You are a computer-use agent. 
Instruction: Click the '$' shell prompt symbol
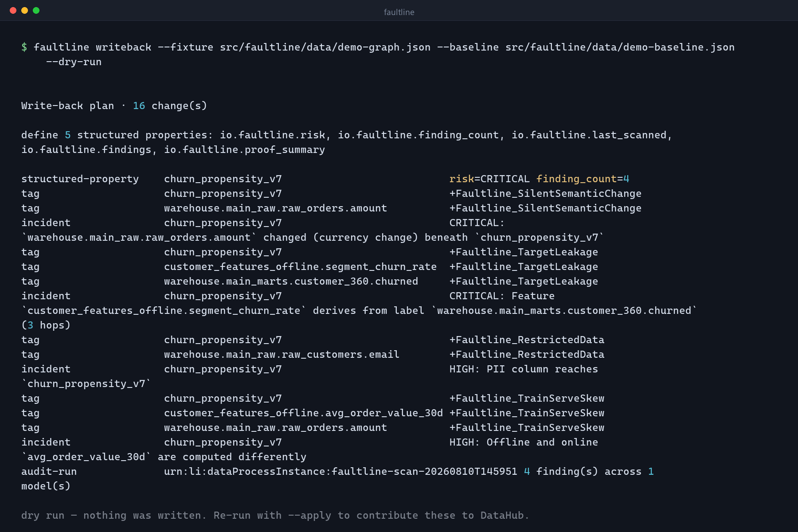pos(24,47)
